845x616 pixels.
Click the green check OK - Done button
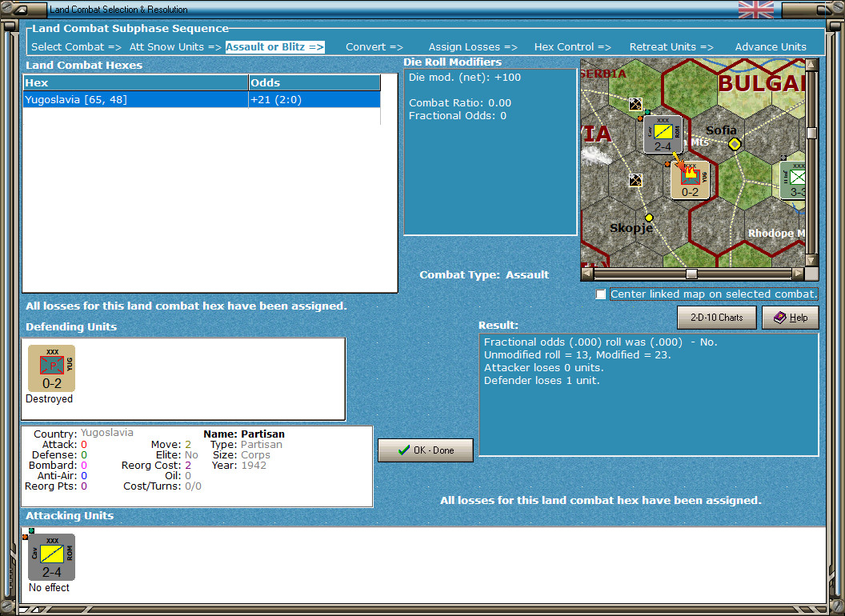pos(426,450)
